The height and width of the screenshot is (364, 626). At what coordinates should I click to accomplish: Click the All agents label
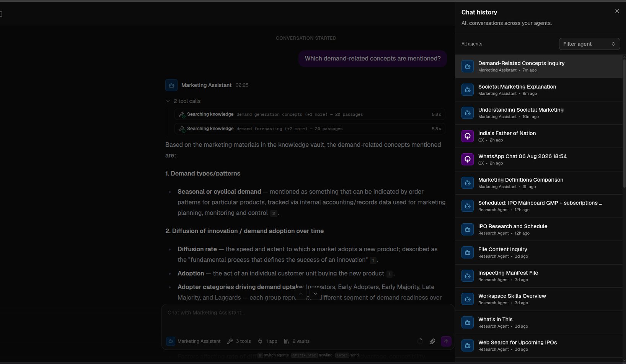tap(472, 44)
